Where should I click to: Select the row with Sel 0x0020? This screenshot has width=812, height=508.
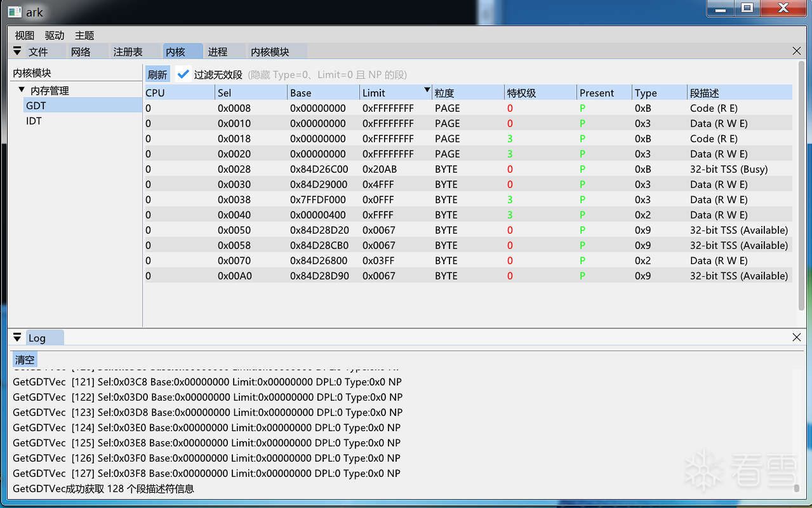(x=469, y=154)
